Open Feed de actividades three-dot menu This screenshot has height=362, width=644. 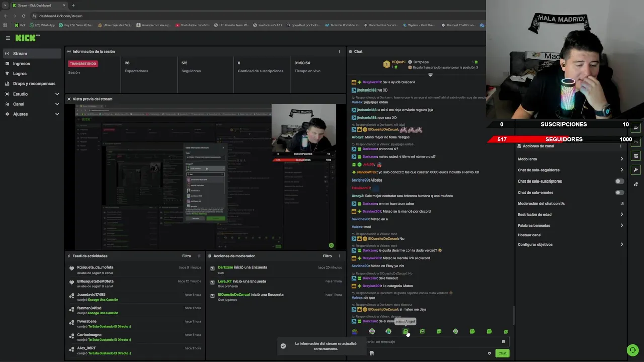[199, 256]
